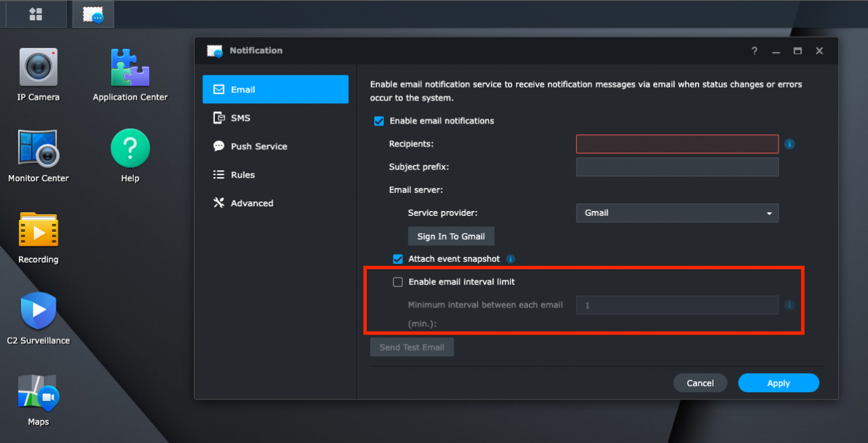868x443 pixels.
Task: Open C2 Surveillance app
Action: point(38,311)
